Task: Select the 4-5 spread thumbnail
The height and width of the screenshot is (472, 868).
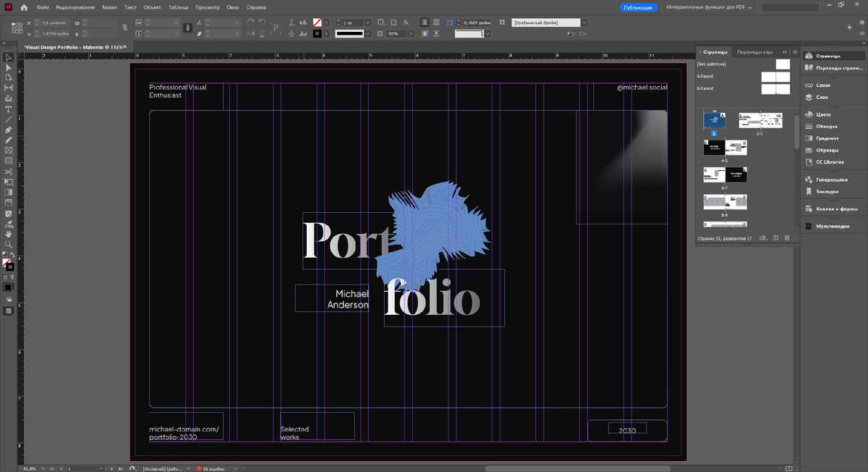Action: (725, 148)
